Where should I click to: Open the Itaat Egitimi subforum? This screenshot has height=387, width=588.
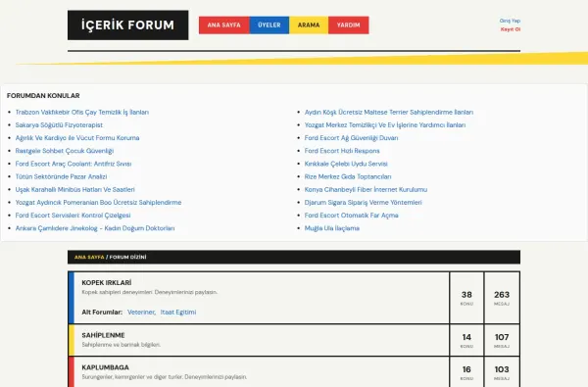tap(178, 312)
